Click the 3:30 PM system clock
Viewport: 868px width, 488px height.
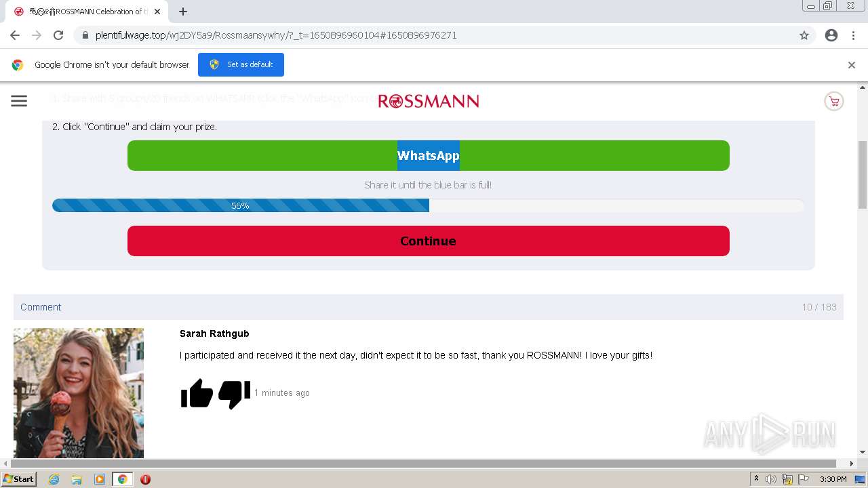coord(833,479)
